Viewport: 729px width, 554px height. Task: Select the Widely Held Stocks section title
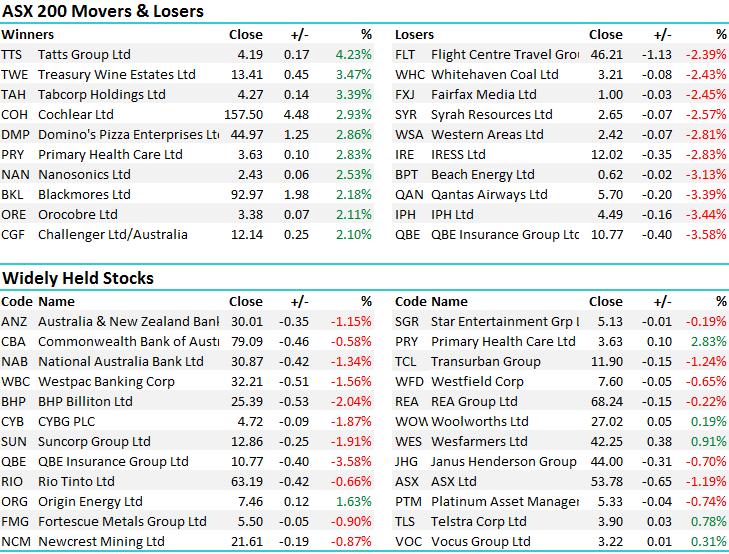(78, 278)
